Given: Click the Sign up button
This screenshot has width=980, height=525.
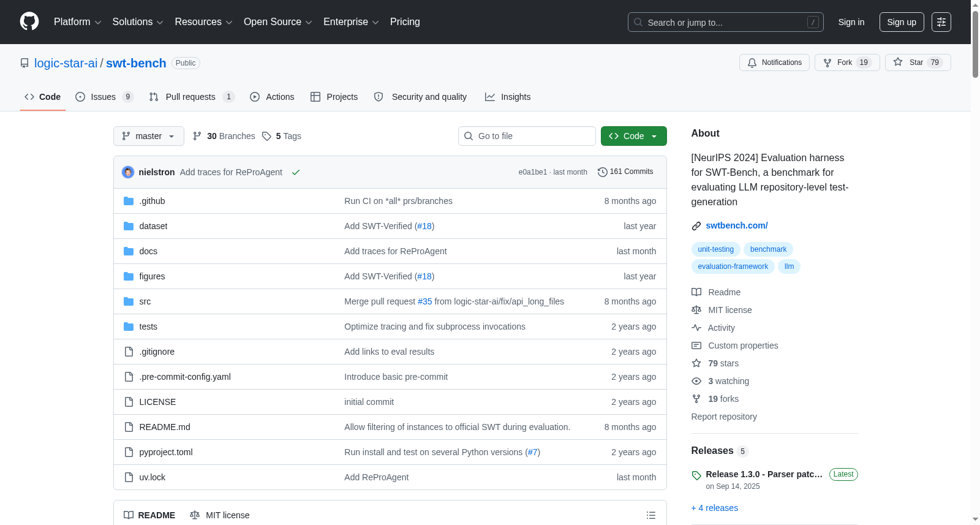Looking at the screenshot, I should (x=902, y=22).
